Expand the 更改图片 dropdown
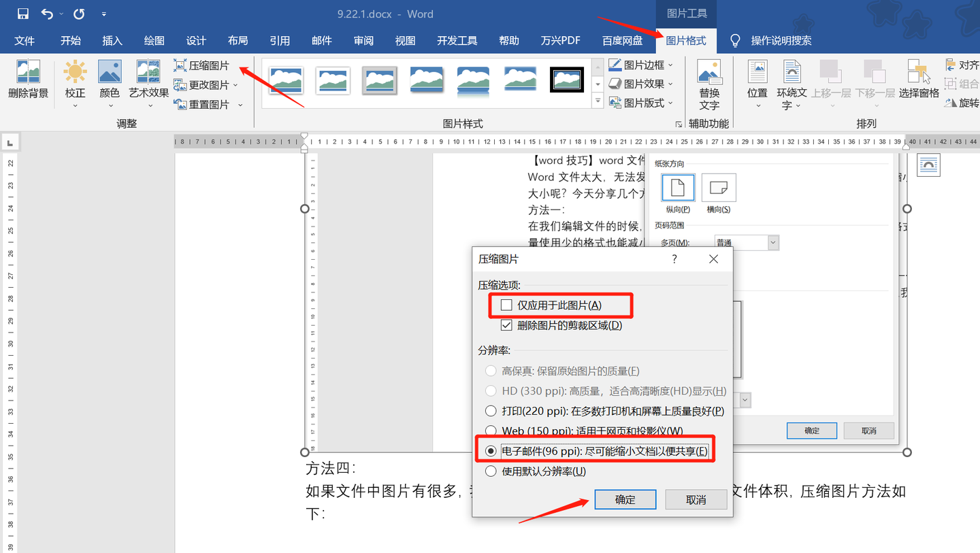The width and height of the screenshot is (980, 553). (235, 85)
